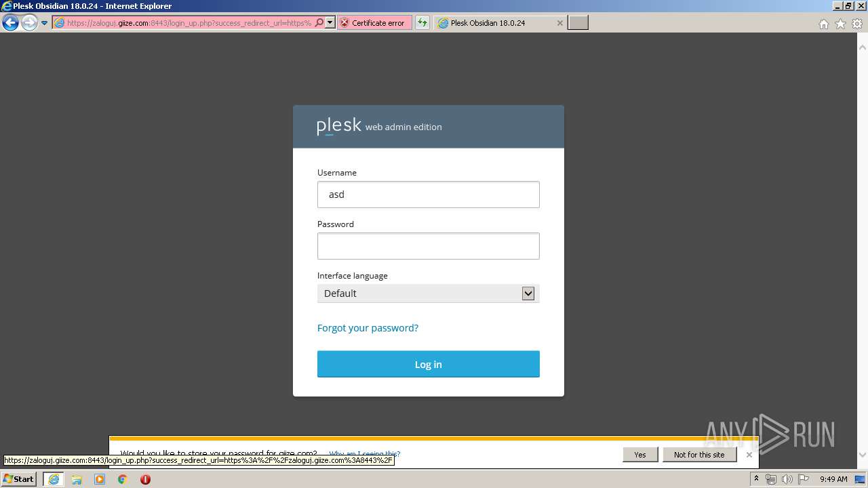The height and width of the screenshot is (488, 868).
Task: Dismiss the password notification bar
Action: [x=749, y=455]
